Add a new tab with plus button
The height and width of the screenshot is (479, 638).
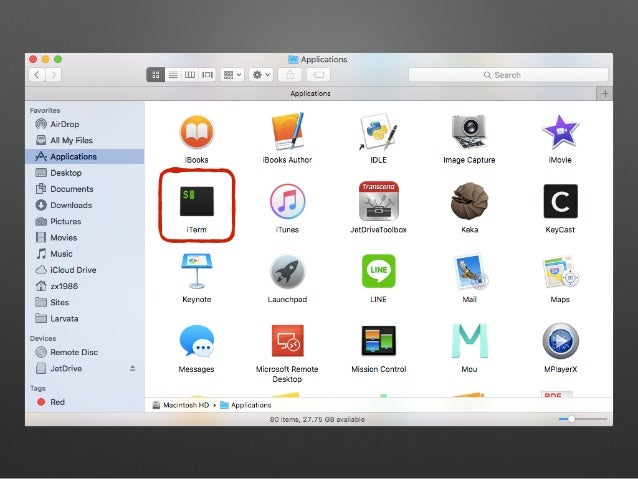(x=605, y=94)
